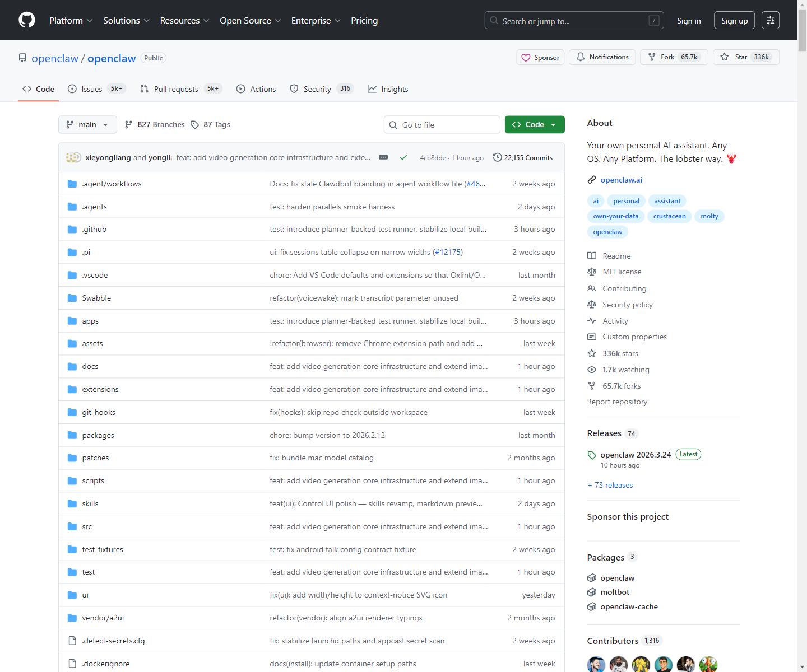
Task: Focus the Go to file field
Action: pos(442,124)
